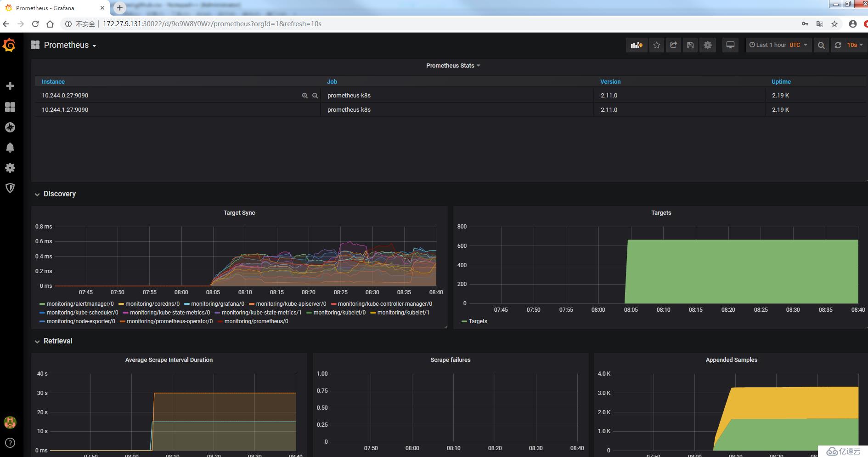Viewport: 868px width, 457px height.
Task: Toggle monitoring/kube-state-metrics/1 legend series
Action: pos(261,313)
